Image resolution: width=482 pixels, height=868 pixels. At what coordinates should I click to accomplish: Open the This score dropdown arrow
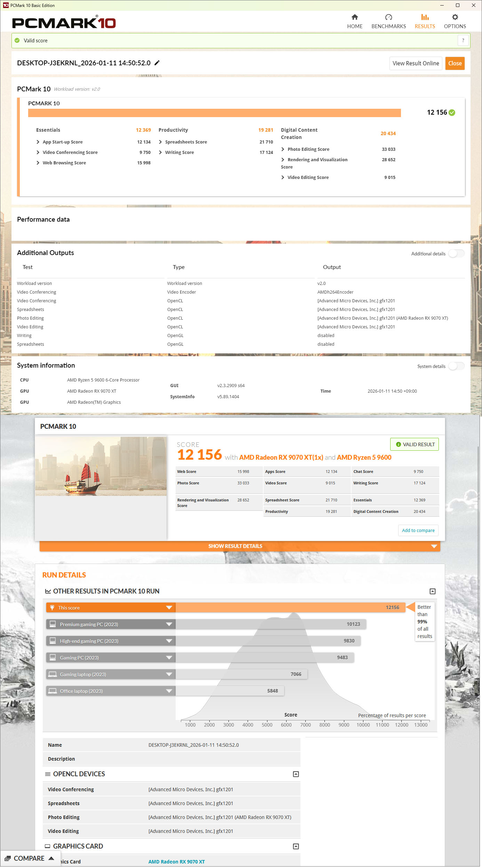click(169, 608)
